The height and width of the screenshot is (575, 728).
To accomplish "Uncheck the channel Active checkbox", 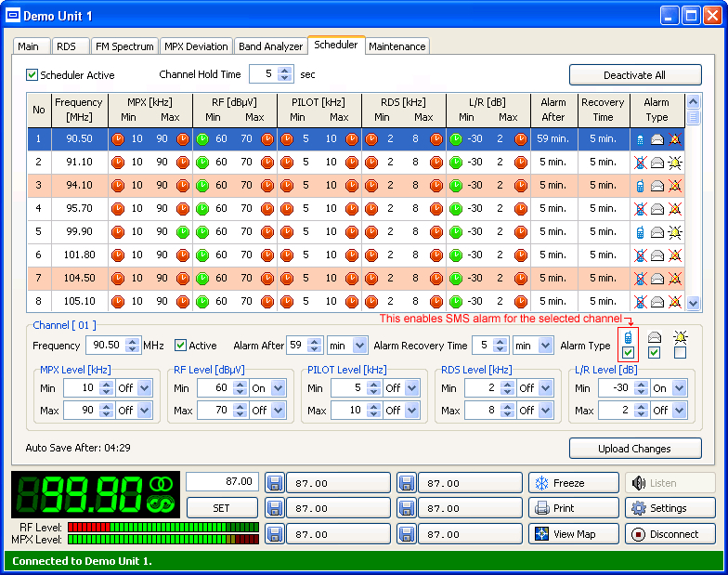I will tap(181, 346).
